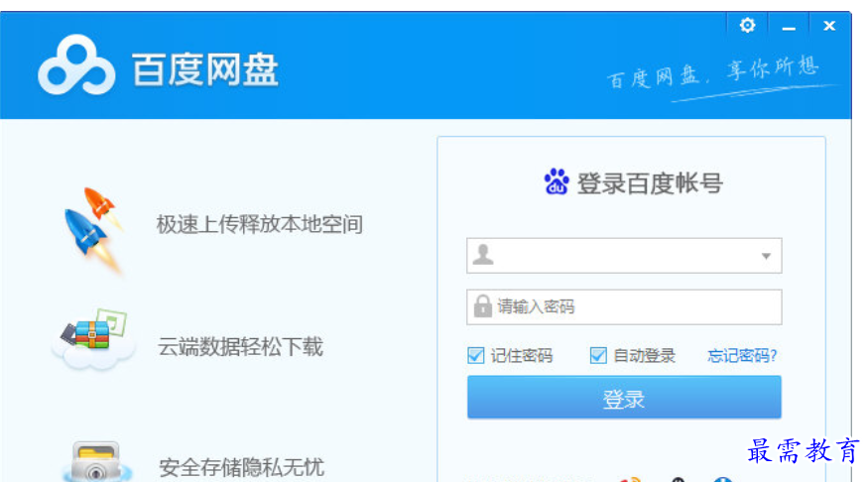Screen dimensions: 868x482
Task: Open the 忘记密码? link
Action: pyautogui.click(x=742, y=355)
